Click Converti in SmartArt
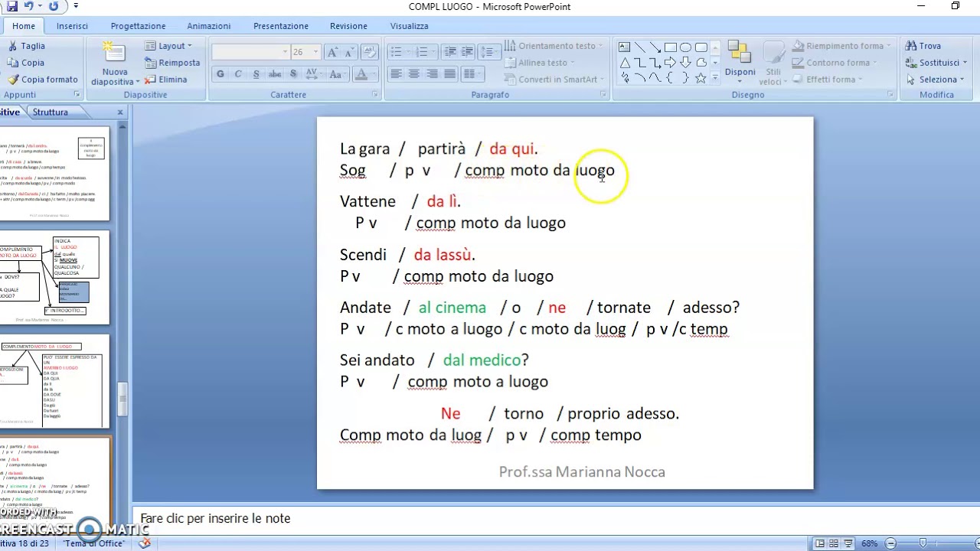Image resolution: width=980 pixels, height=551 pixels. click(555, 80)
